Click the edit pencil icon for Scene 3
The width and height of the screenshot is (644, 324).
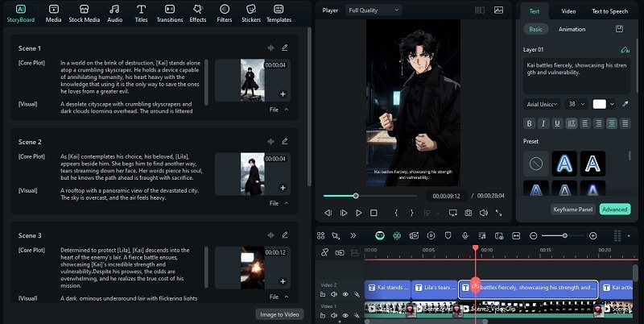pyautogui.click(x=285, y=235)
